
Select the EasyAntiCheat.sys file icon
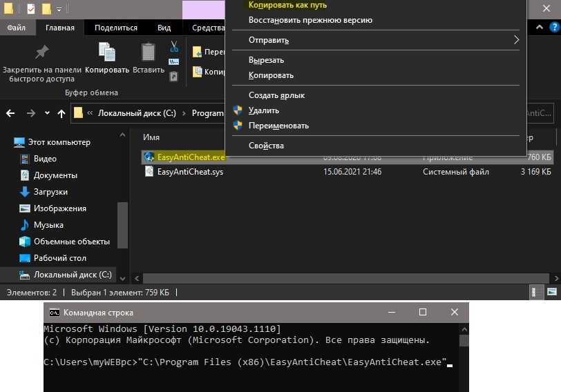(149, 172)
